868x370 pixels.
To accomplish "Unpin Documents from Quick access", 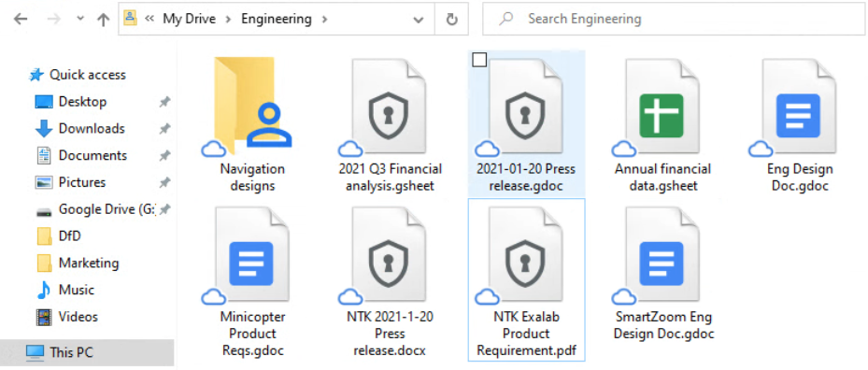I will coord(164,156).
